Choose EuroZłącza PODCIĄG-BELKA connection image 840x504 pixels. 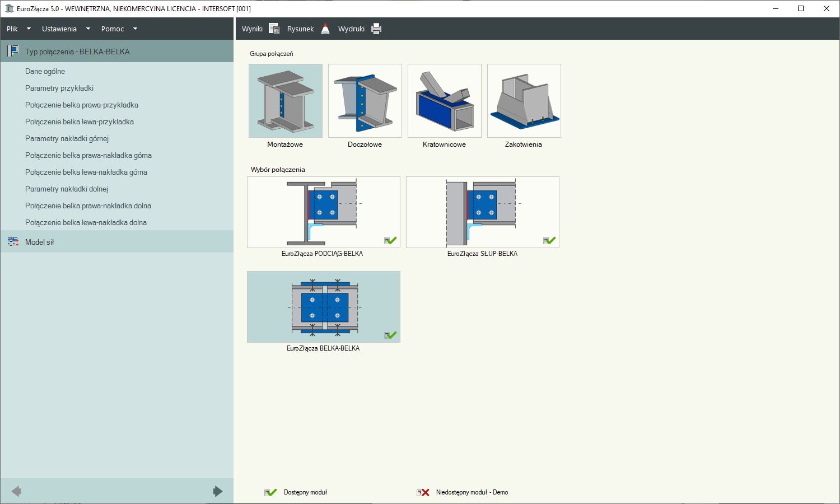coord(324,212)
